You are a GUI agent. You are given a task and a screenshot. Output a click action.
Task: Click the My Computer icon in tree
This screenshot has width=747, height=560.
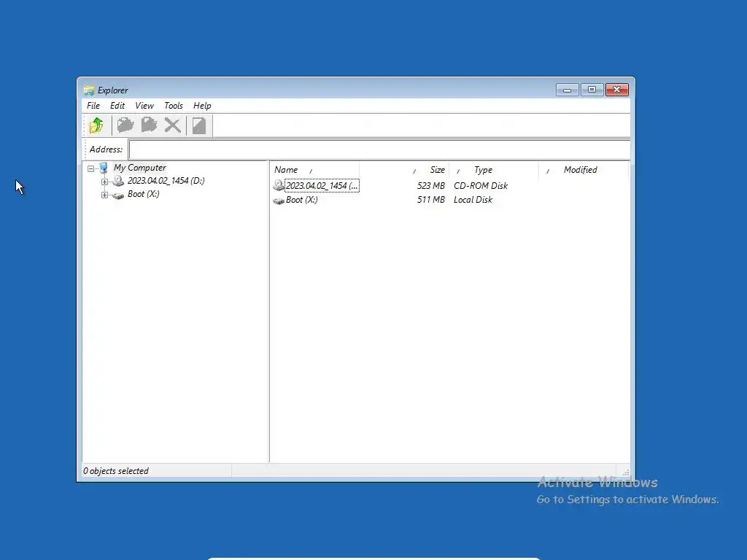point(104,168)
